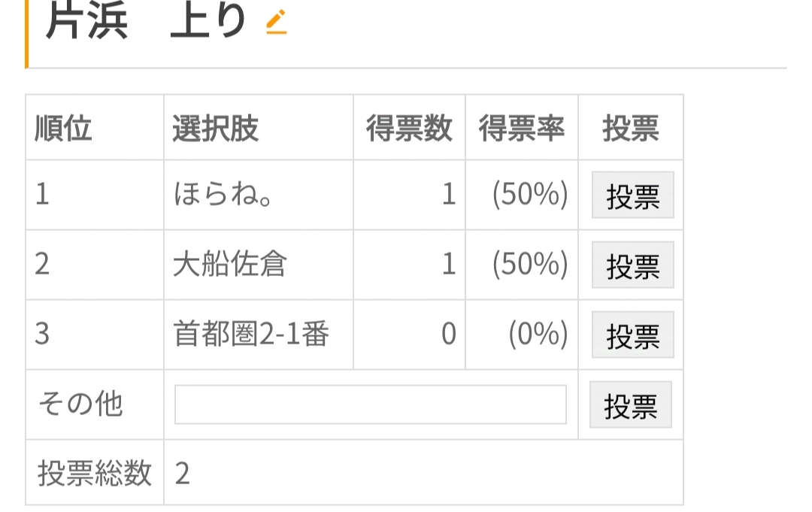
Task: Click the 得票率 column header
Action: (x=522, y=128)
